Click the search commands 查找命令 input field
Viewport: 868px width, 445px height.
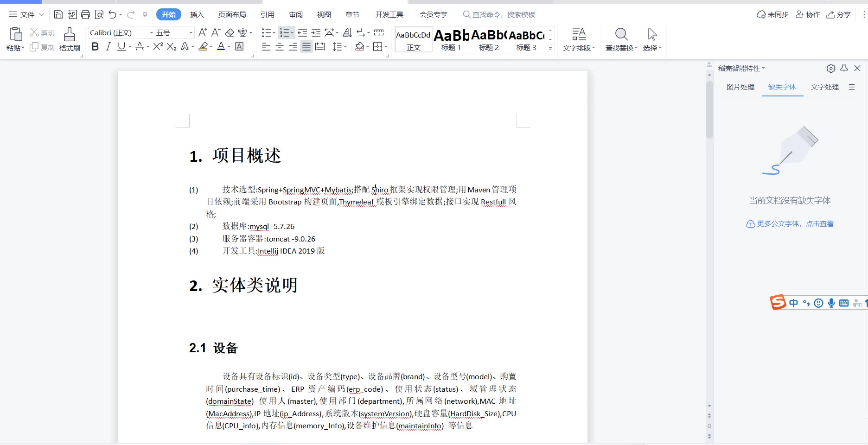[500, 14]
